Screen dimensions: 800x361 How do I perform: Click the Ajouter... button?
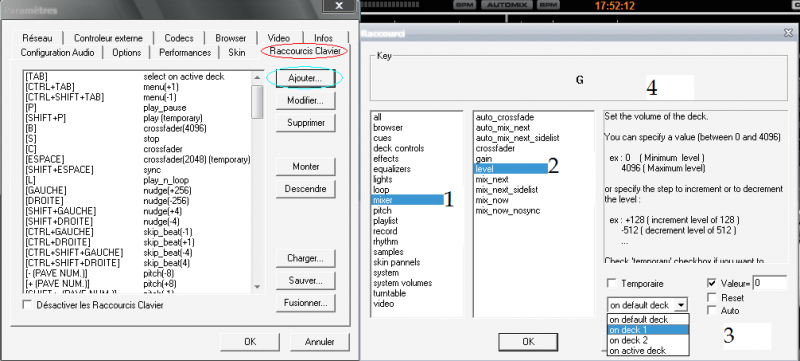point(305,78)
